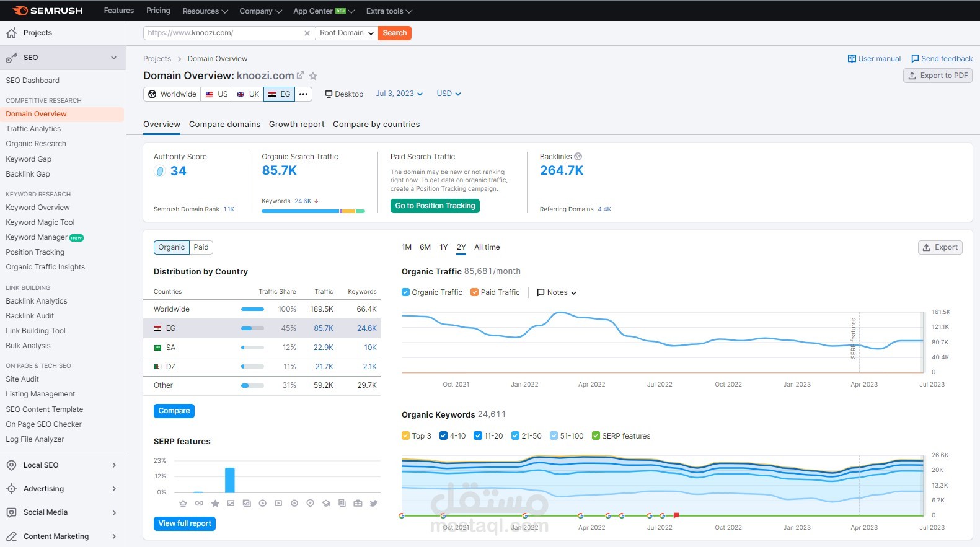Click the tall blue SERP features bar

click(230, 480)
